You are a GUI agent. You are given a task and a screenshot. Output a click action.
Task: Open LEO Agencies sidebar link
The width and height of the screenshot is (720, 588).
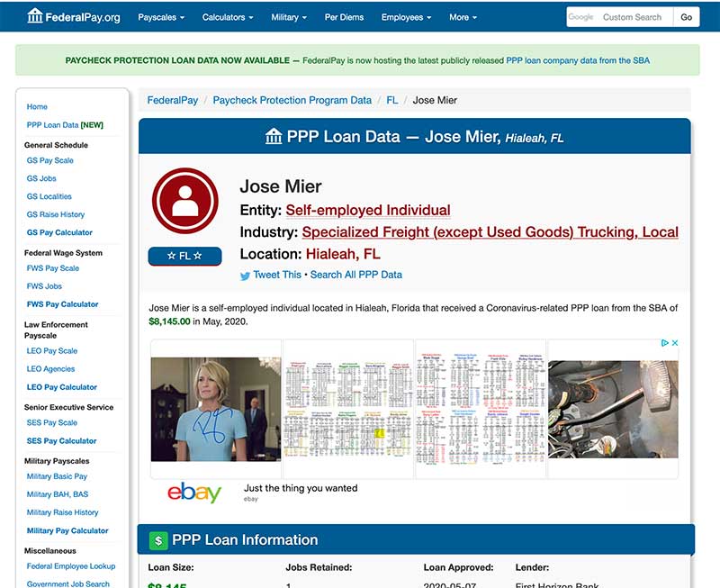[x=50, y=369]
